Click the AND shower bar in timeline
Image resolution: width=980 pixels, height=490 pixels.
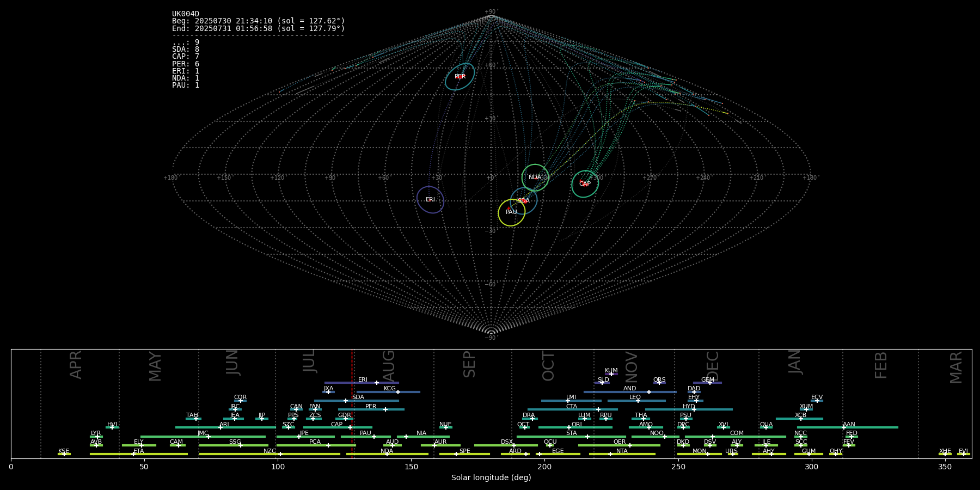[630, 392]
